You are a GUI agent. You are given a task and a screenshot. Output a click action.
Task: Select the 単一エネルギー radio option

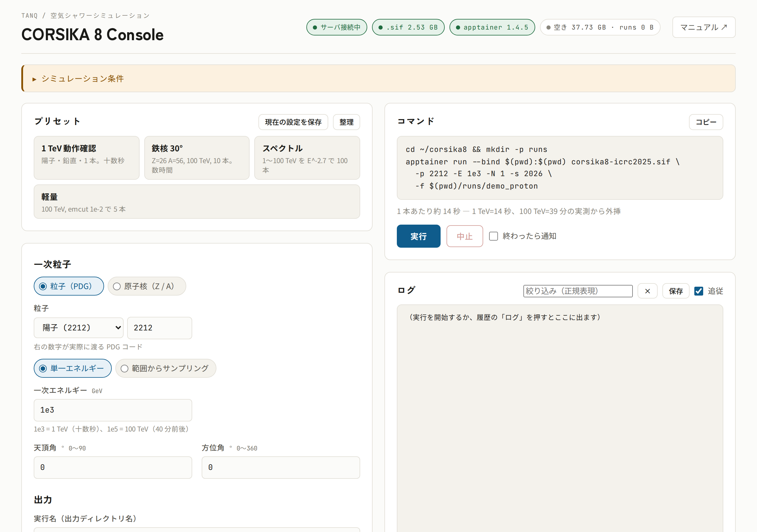click(x=72, y=368)
